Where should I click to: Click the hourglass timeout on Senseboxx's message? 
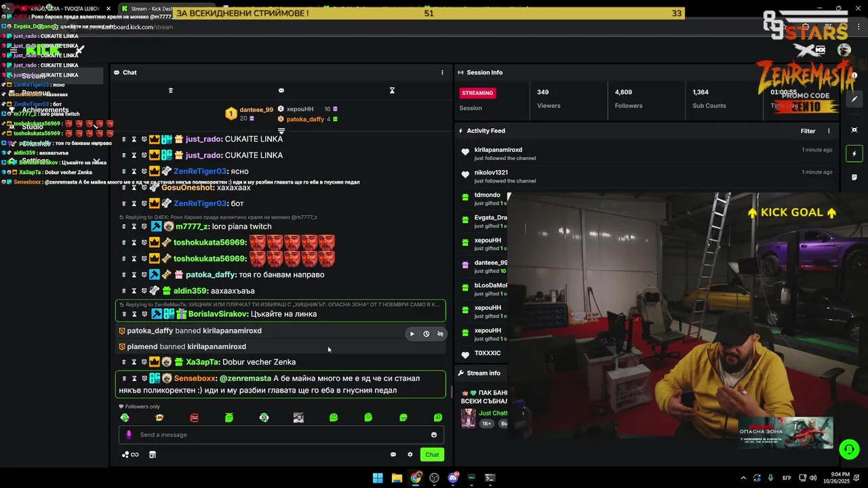[x=134, y=378]
